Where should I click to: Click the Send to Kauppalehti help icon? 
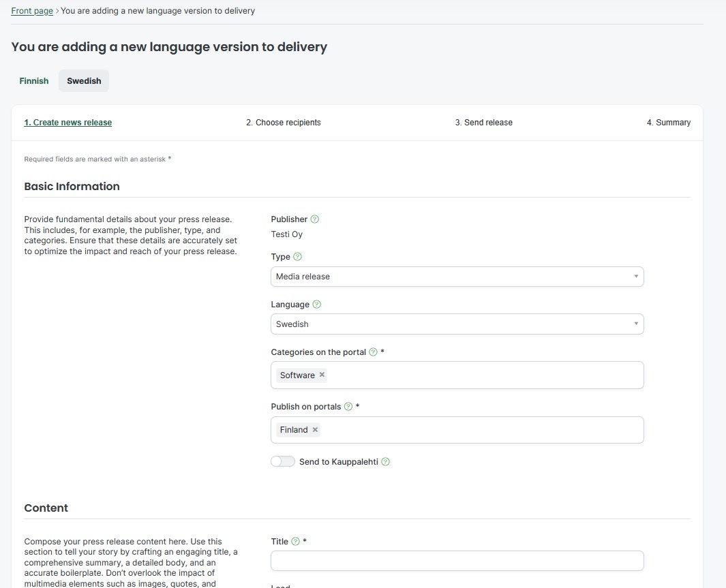click(x=385, y=462)
